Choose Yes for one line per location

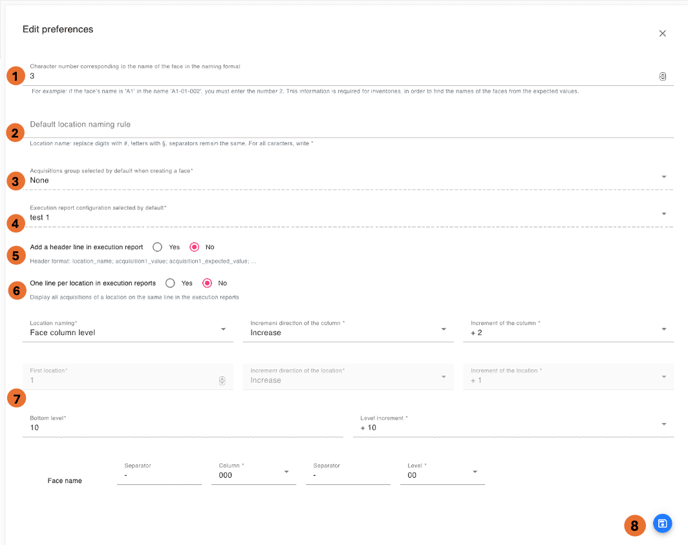[171, 283]
